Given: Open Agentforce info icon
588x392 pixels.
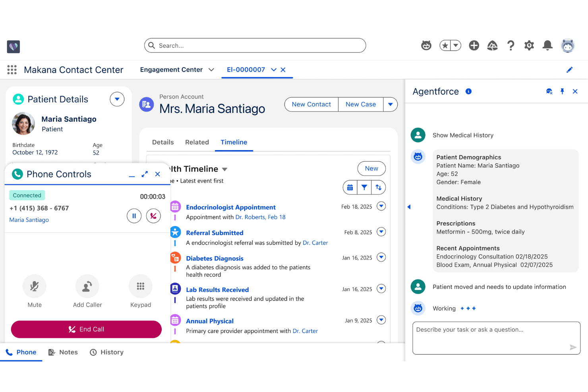Looking at the screenshot, I should click(469, 91).
